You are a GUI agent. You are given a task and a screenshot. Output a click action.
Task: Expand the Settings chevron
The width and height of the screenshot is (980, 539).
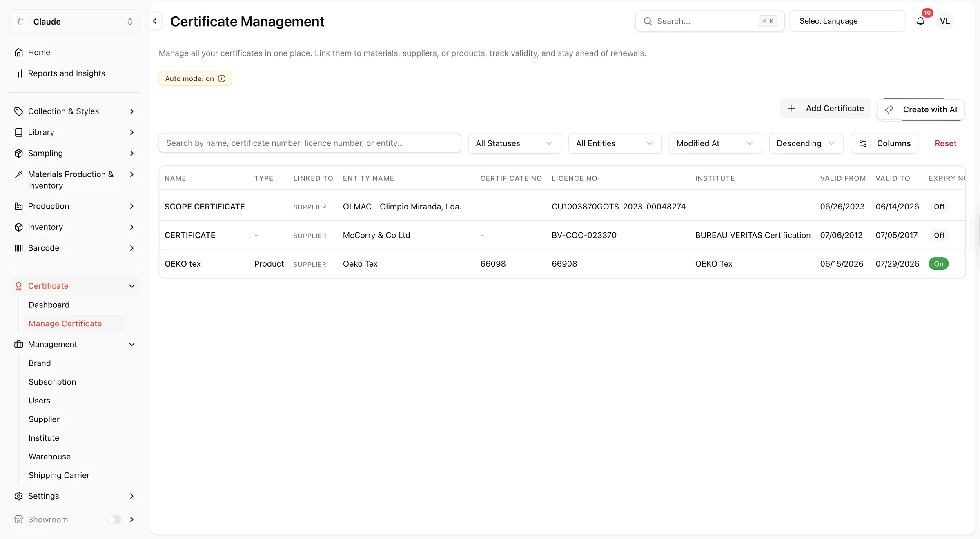[x=131, y=496]
